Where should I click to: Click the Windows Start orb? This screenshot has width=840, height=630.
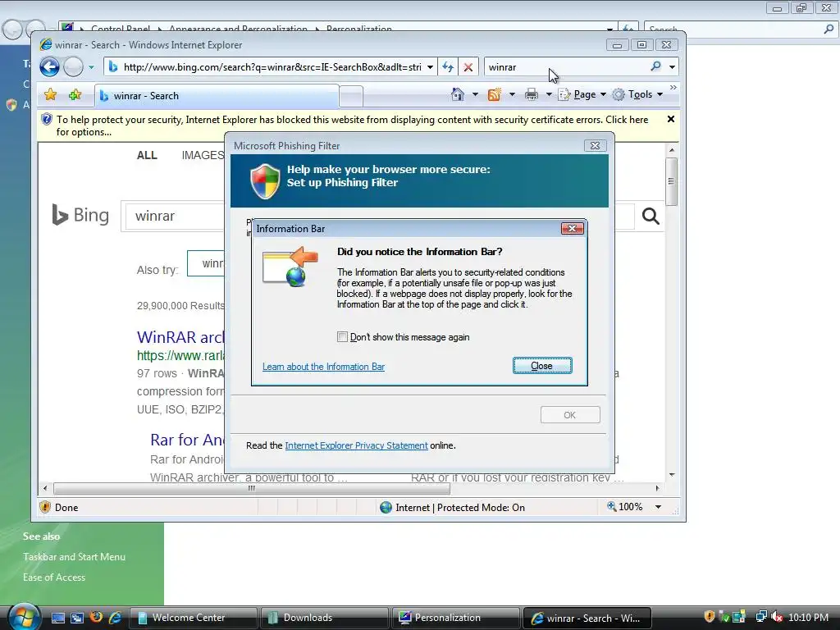click(x=24, y=617)
